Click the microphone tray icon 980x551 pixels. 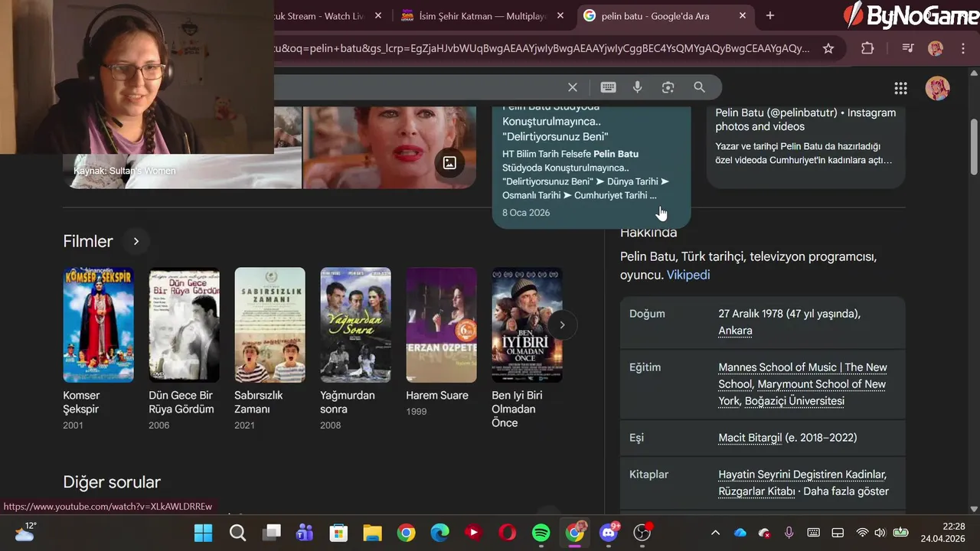pos(789,533)
